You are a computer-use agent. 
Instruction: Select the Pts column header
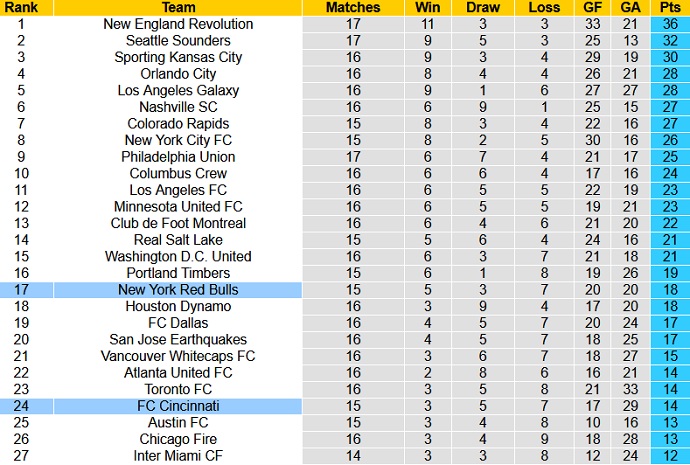(x=669, y=7)
